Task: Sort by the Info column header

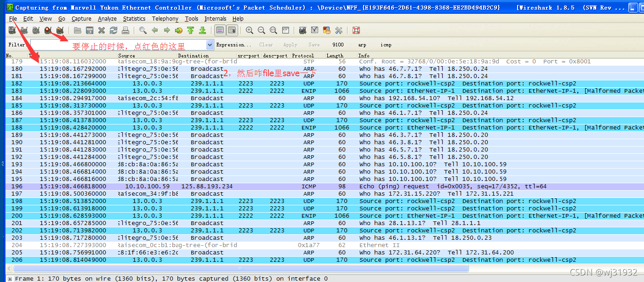Action: point(500,56)
